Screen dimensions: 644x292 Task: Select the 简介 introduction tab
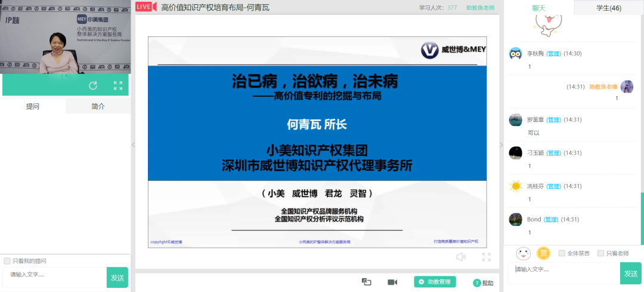98,106
